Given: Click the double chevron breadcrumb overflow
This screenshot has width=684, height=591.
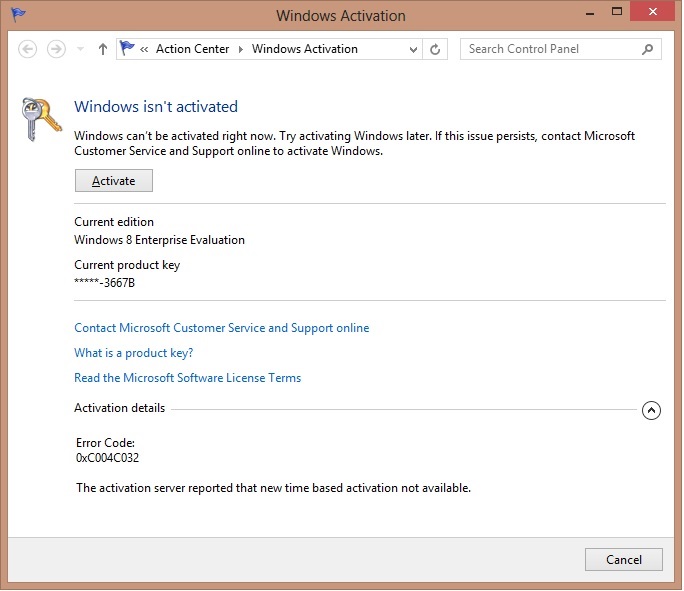Looking at the screenshot, I should point(145,49).
